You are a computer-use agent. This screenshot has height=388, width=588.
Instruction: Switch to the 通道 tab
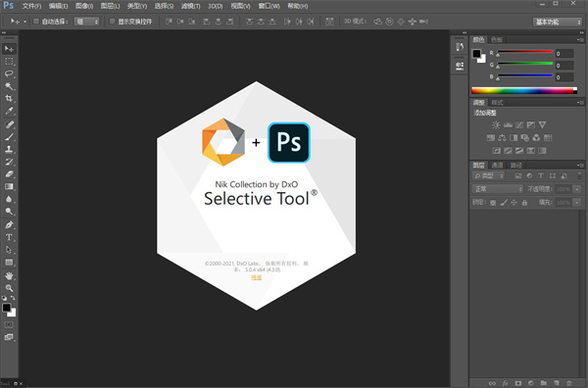click(x=497, y=165)
